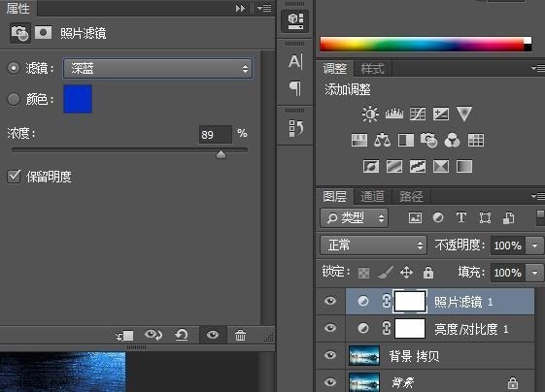The height and width of the screenshot is (392, 545).
Task: Filter layers by shape layers
Action: (x=485, y=218)
